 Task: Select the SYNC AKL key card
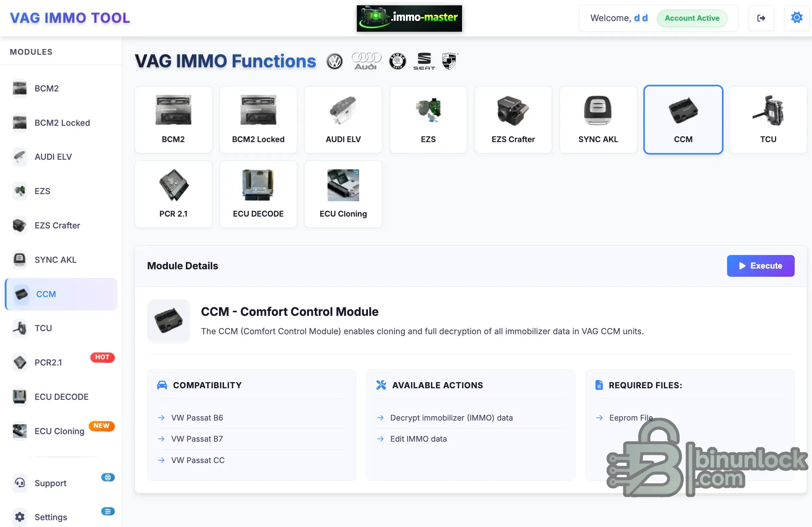pyautogui.click(x=598, y=119)
